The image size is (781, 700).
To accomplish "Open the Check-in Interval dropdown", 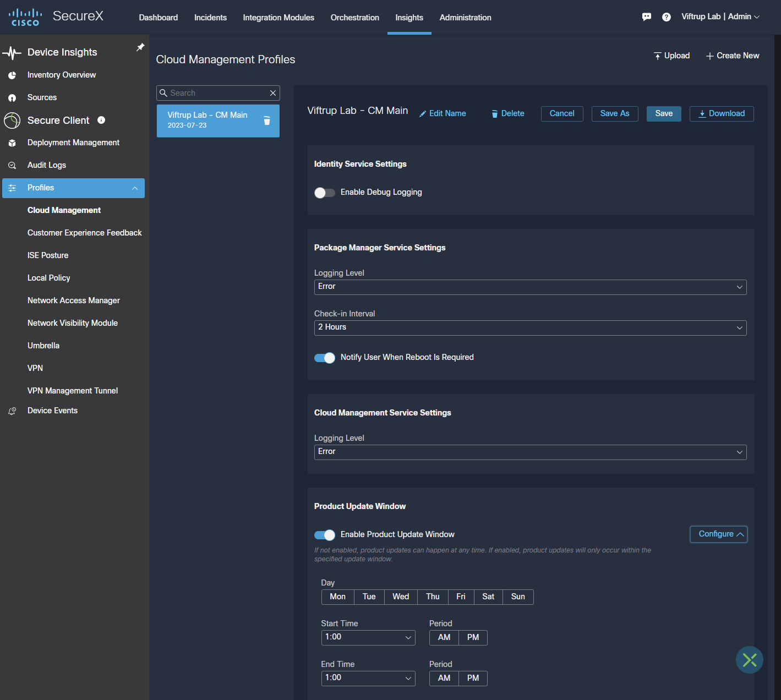I will point(529,327).
